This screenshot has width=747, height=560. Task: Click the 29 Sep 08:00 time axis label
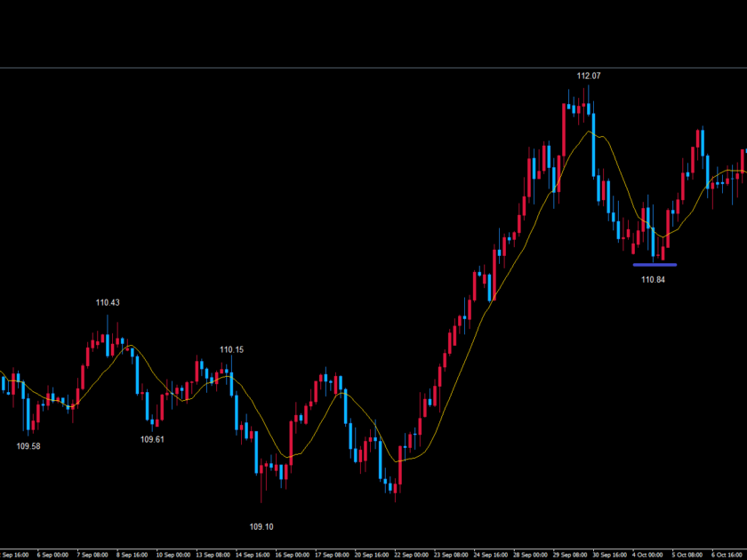[571, 554]
